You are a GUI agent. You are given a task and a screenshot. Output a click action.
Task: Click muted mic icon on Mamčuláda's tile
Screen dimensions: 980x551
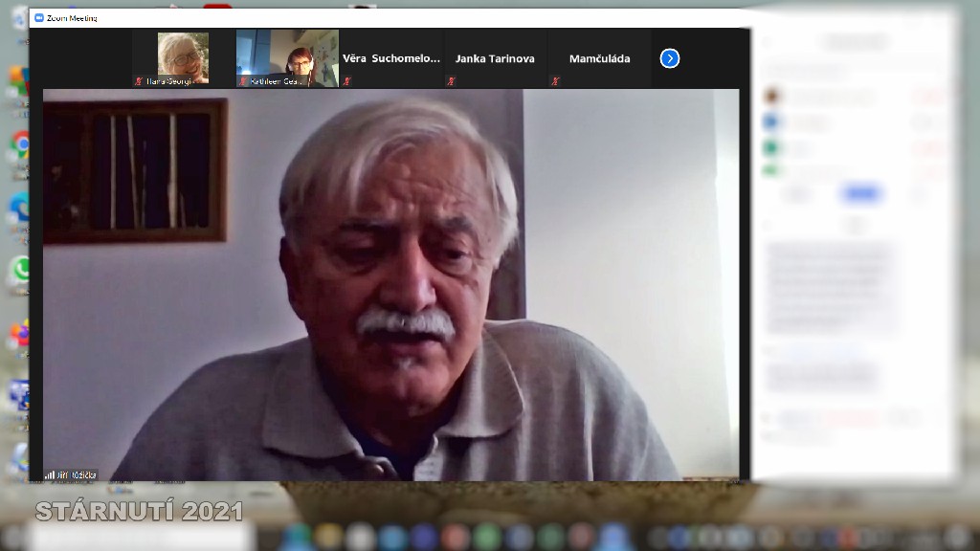point(555,82)
